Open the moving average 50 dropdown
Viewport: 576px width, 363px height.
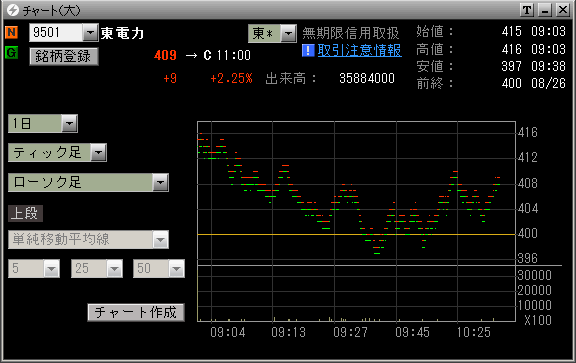[176, 269]
